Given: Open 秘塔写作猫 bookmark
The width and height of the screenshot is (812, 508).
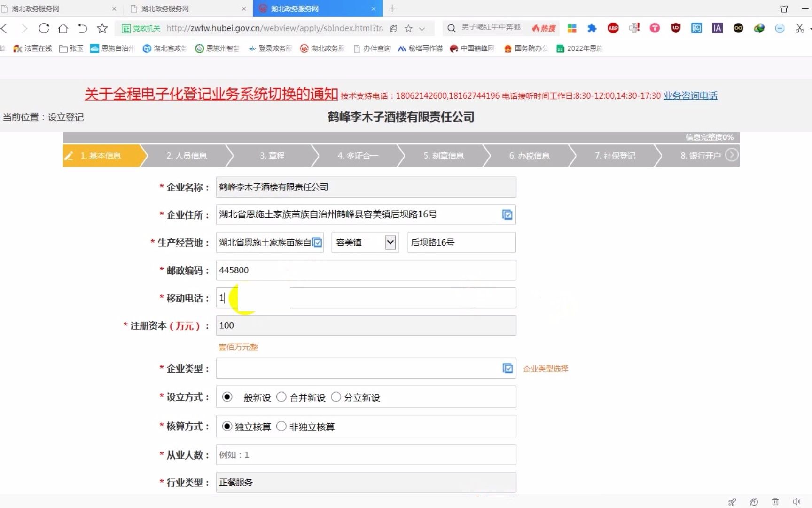Looking at the screenshot, I should coord(420,48).
